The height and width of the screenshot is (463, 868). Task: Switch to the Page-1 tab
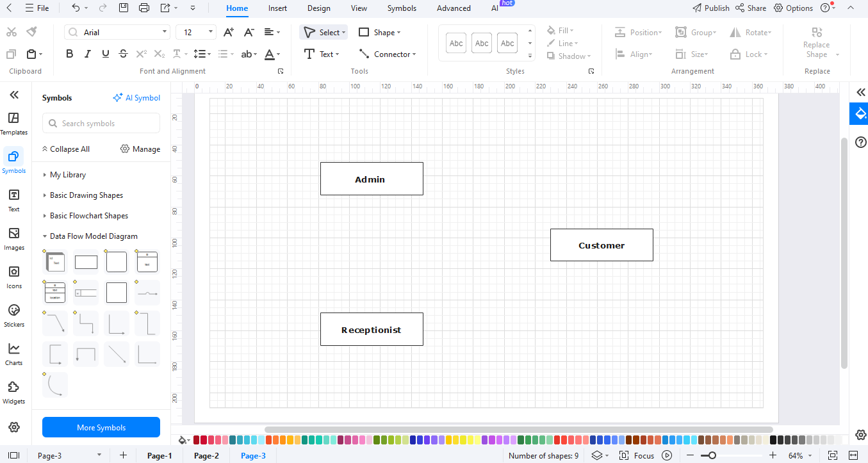point(160,455)
